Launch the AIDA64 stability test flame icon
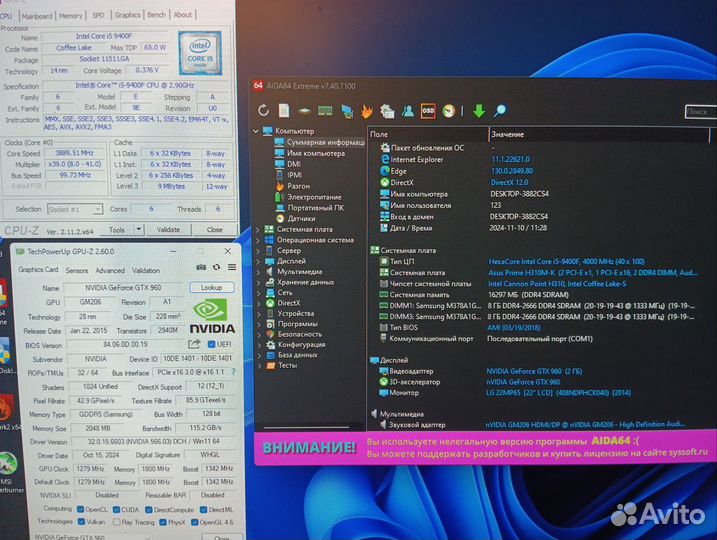 [367, 111]
